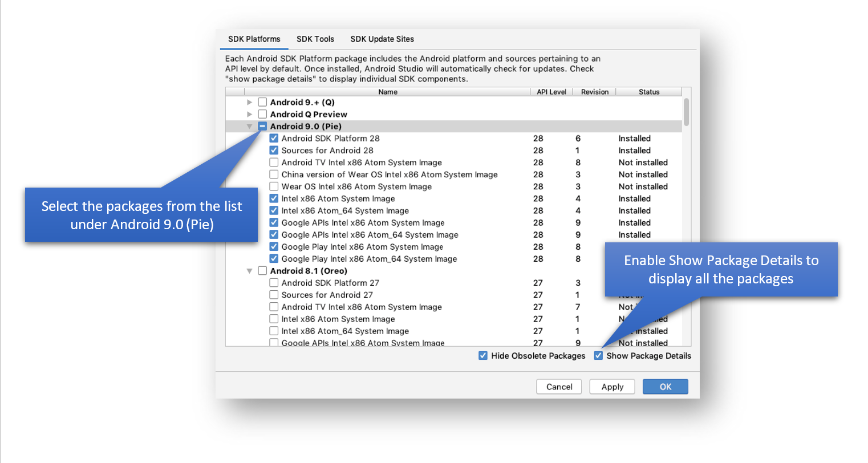Toggle Show Package Details checkbox
868x463 pixels.
(598, 356)
